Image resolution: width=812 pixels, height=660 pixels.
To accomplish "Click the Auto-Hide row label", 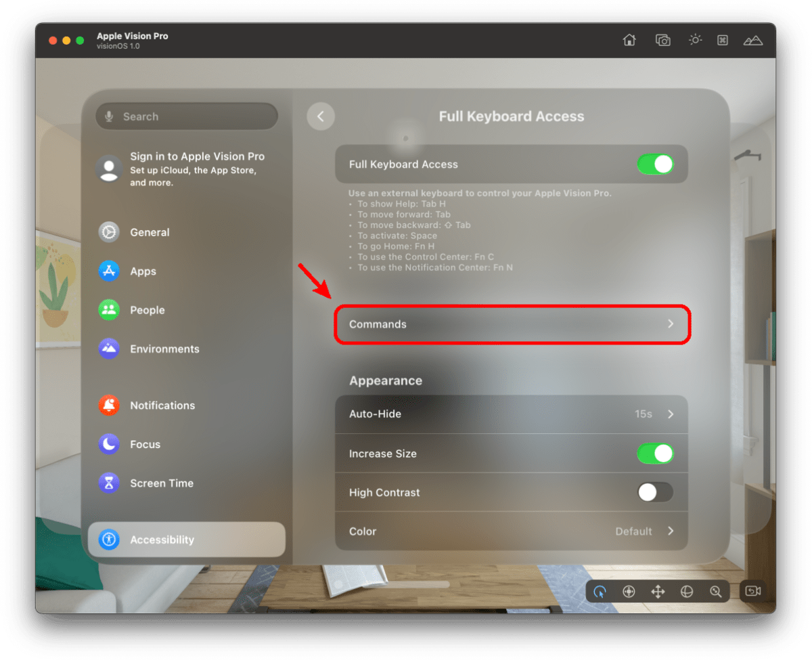I will coord(375,414).
